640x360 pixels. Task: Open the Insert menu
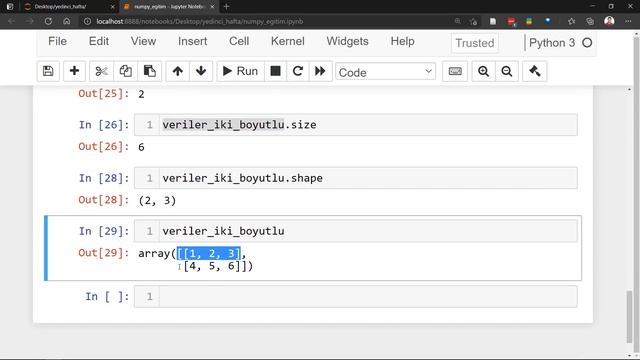click(193, 41)
